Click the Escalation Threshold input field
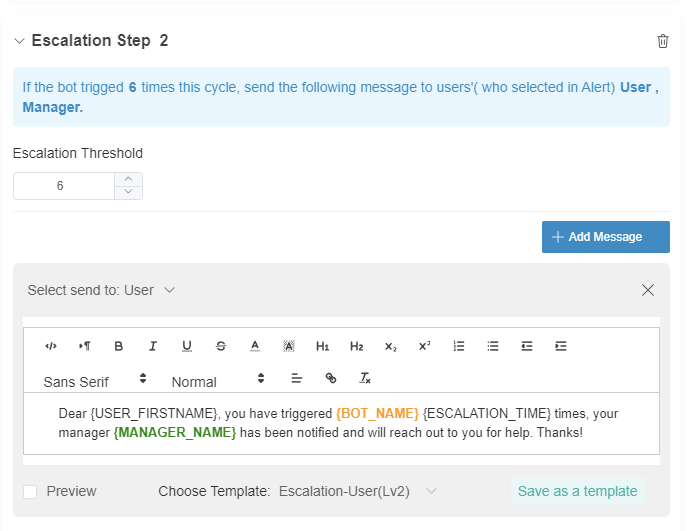 [62, 186]
